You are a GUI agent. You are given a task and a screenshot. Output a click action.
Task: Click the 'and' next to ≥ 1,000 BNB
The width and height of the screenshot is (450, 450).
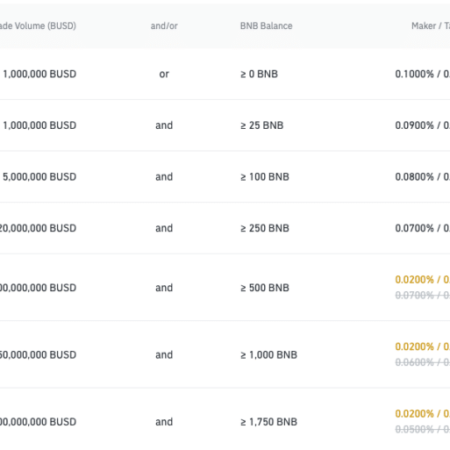(x=164, y=355)
